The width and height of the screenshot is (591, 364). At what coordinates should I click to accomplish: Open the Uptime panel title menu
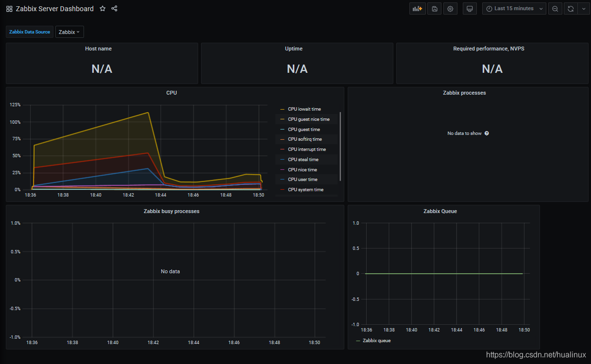294,49
